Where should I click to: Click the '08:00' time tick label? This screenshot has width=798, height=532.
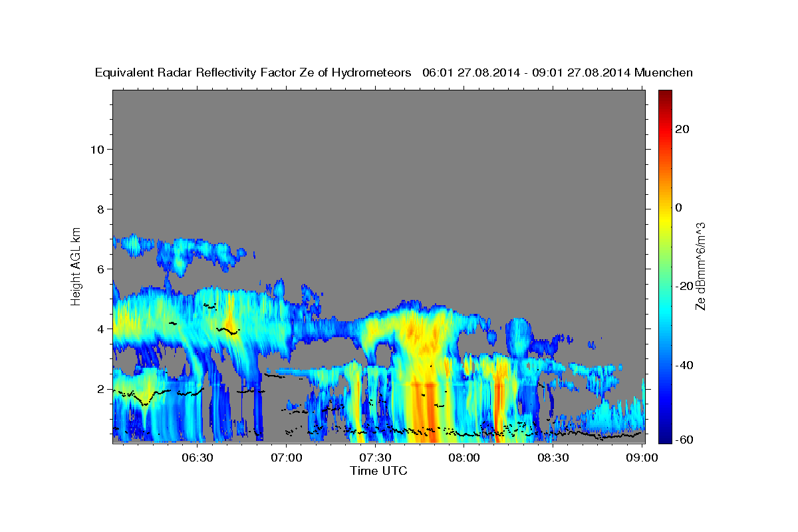point(464,458)
